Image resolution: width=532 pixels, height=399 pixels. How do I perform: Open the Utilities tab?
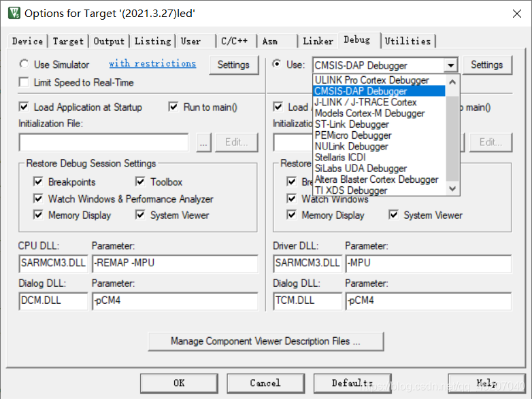pos(408,41)
